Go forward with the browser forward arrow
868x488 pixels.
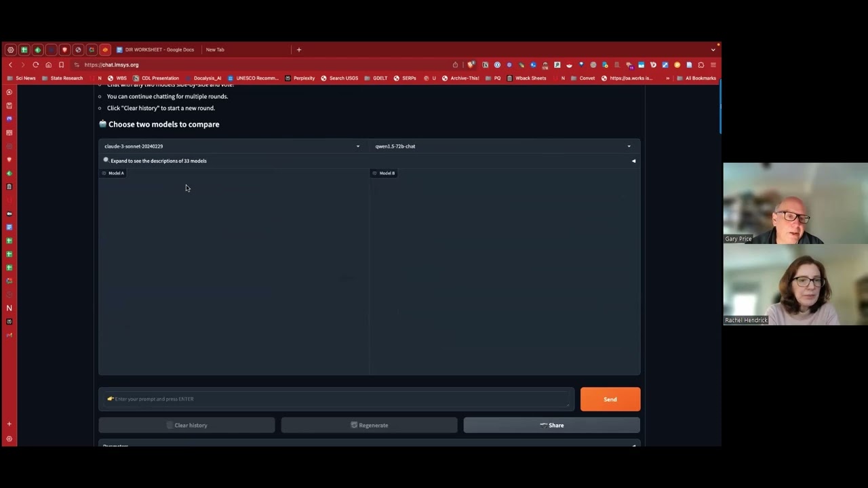(x=22, y=64)
